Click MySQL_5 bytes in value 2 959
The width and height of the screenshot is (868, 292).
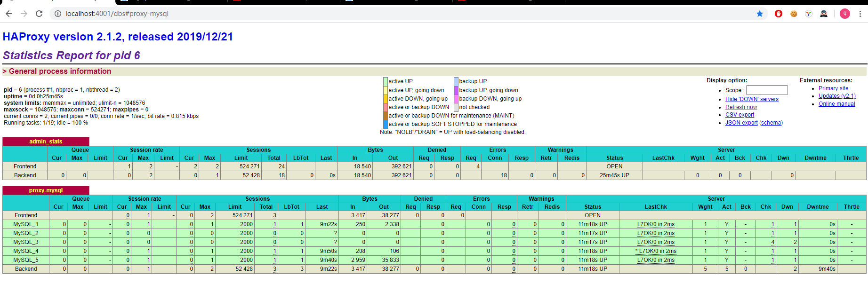point(358,260)
